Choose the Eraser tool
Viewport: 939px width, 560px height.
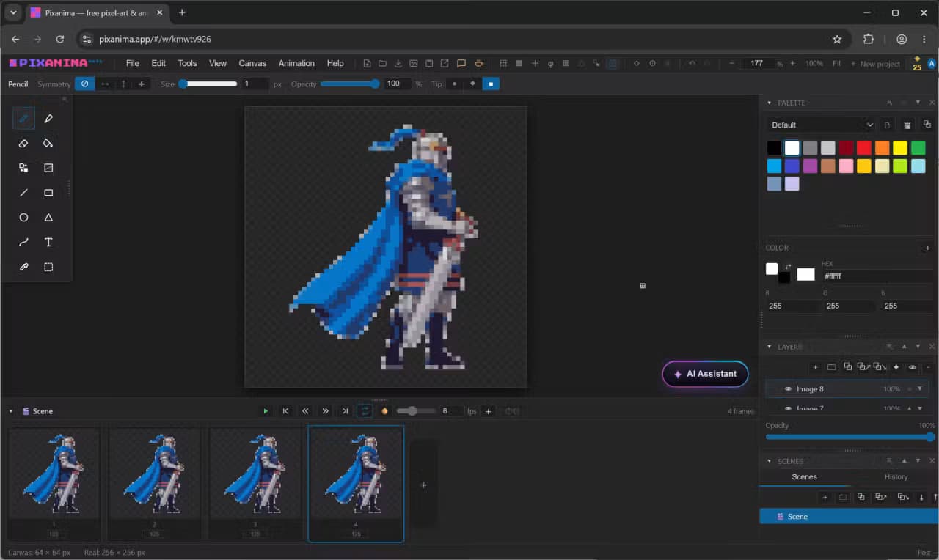(x=23, y=143)
